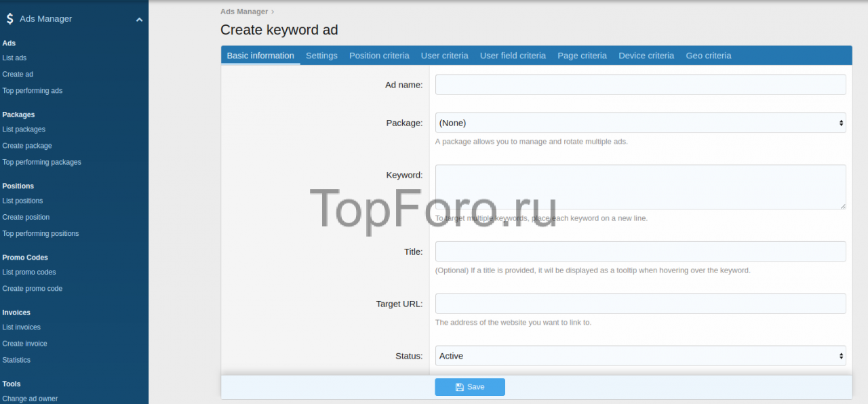This screenshot has width=868, height=404.
Task: Switch to Position criteria tab
Action: tap(379, 56)
